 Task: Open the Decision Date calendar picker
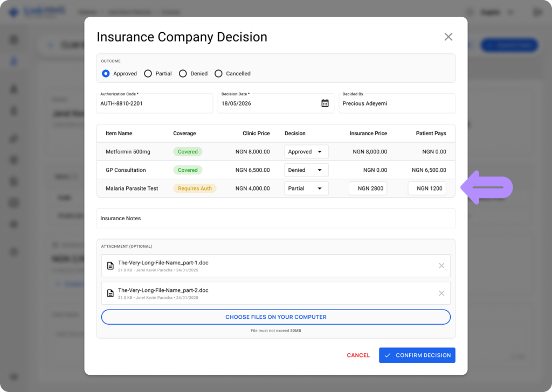[325, 103]
